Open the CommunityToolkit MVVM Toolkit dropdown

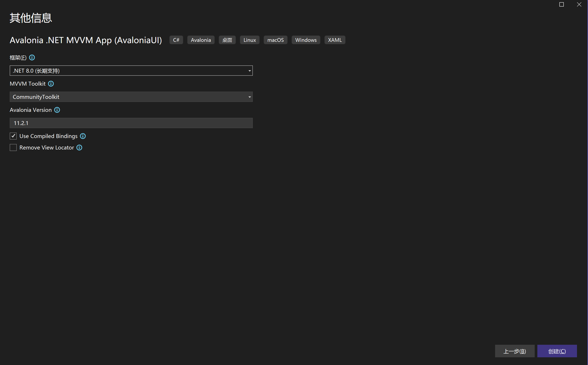pyautogui.click(x=131, y=97)
